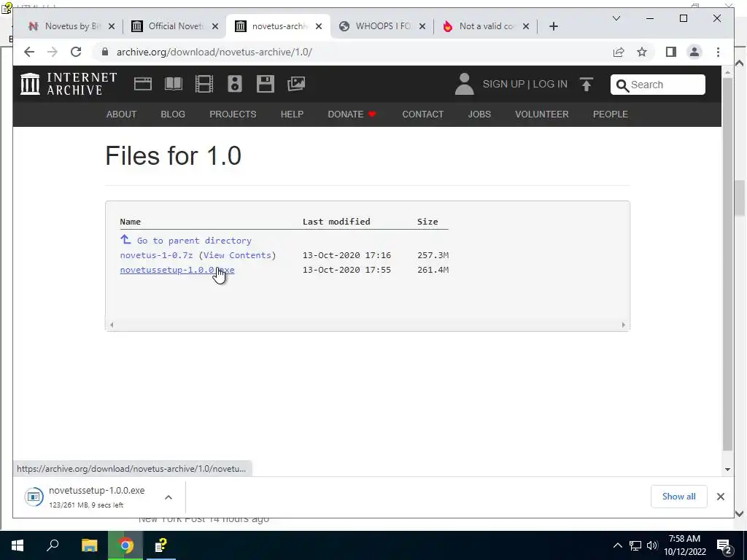Download novetus-1-0.7z file
This screenshot has width=747, height=560.
[x=156, y=255]
